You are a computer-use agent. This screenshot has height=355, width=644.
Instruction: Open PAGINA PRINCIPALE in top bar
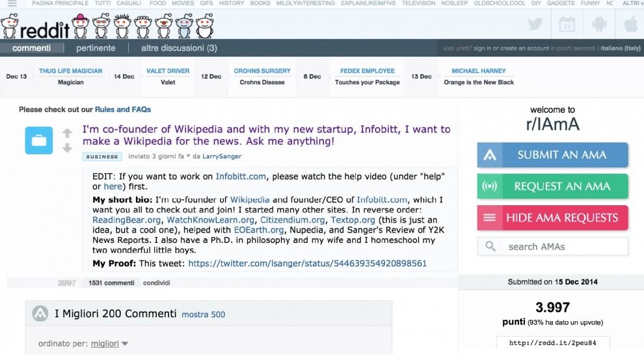[x=60, y=3]
